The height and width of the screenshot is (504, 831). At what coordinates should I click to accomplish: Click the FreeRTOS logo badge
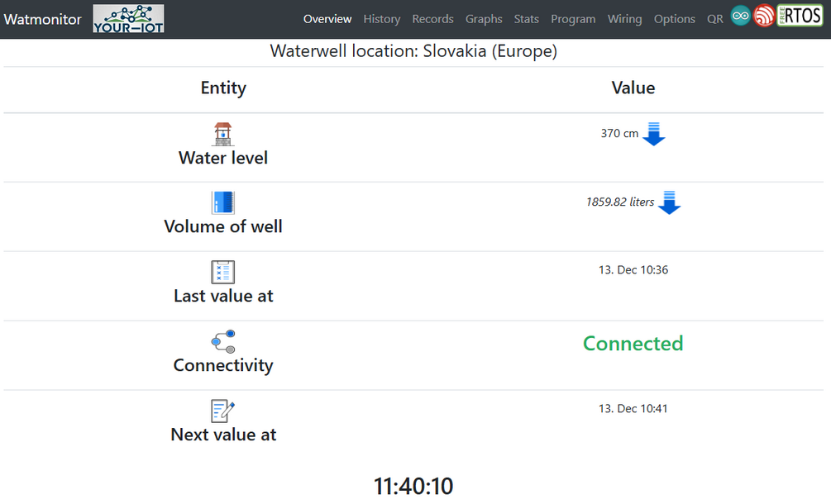click(x=799, y=15)
